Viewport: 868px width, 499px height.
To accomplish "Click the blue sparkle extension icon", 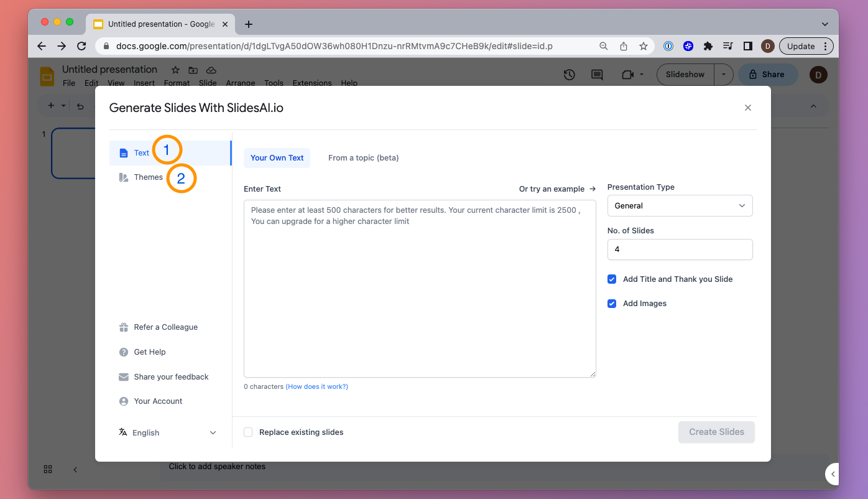I will [688, 46].
